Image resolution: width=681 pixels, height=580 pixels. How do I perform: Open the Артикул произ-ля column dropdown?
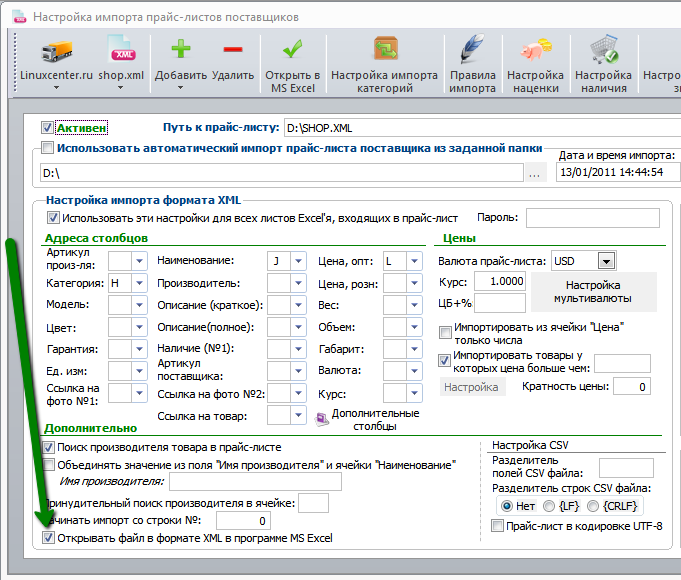[139, 261]
